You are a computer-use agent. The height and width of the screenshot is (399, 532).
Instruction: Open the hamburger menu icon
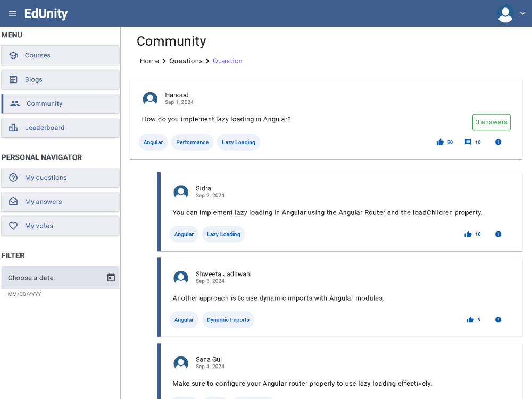[12, 14]
